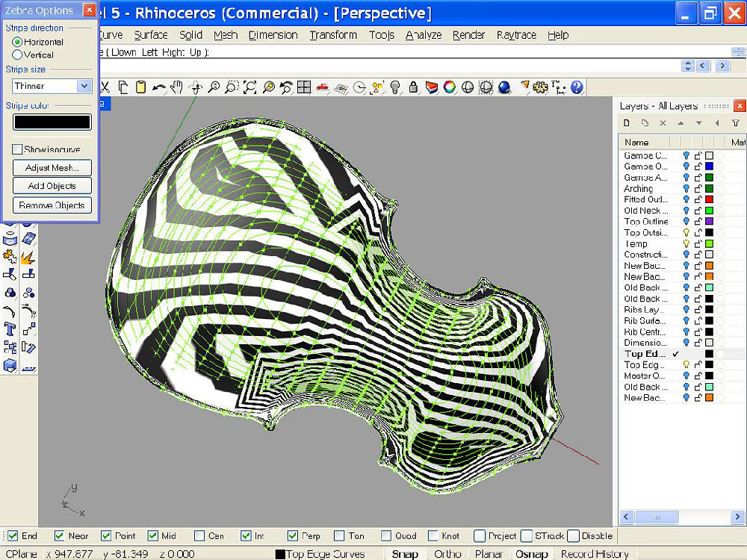The height and width of the screenshot is (560, 747).
Task: Click the New Layer icon in Layers panel
Action: click(627, 123)
